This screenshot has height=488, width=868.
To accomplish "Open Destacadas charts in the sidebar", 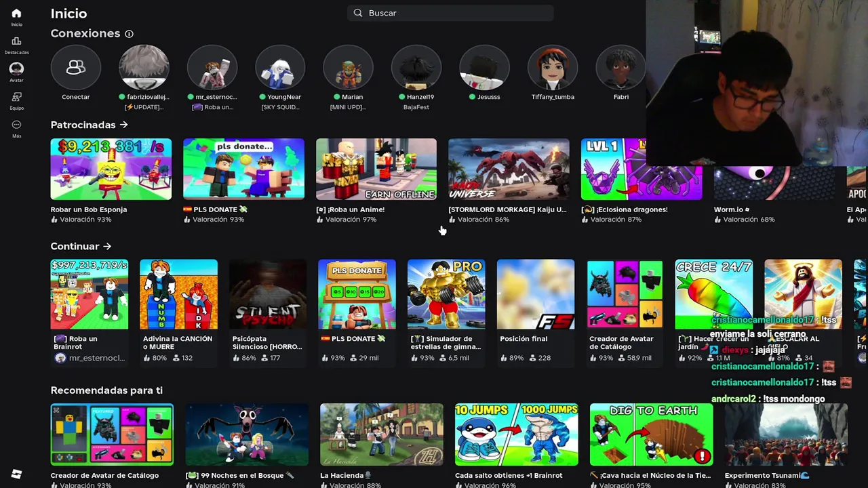I will [16, 41].
